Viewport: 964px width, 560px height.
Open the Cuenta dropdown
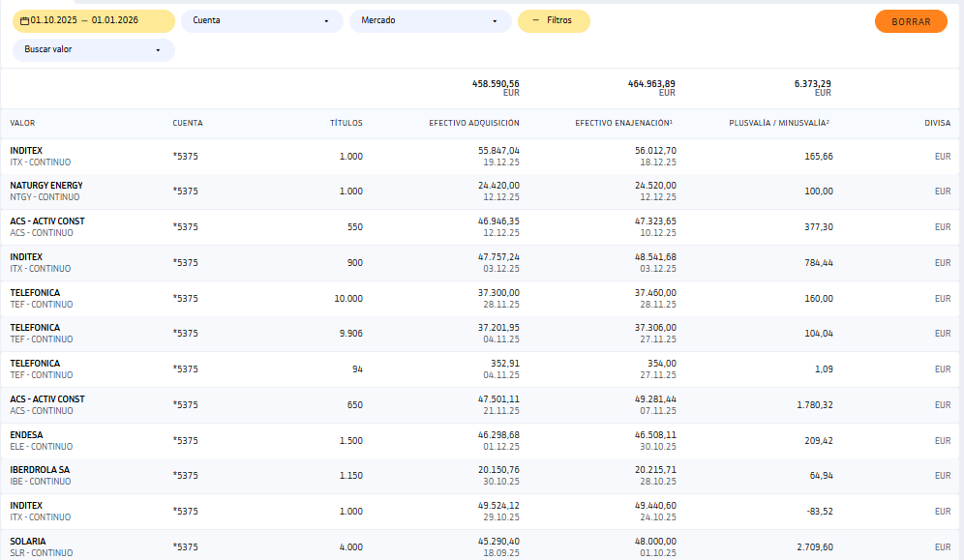click(261, 20)
